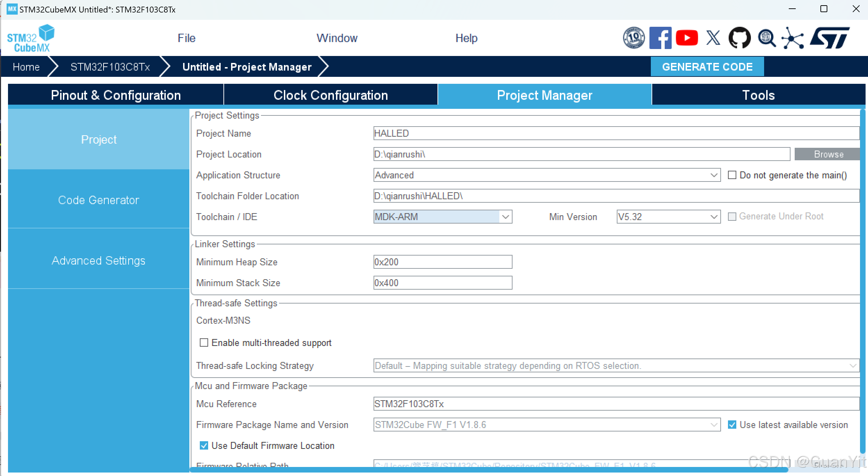Open the YouTube icon link
Screen dimensions: 868x476
coord(687,38)
